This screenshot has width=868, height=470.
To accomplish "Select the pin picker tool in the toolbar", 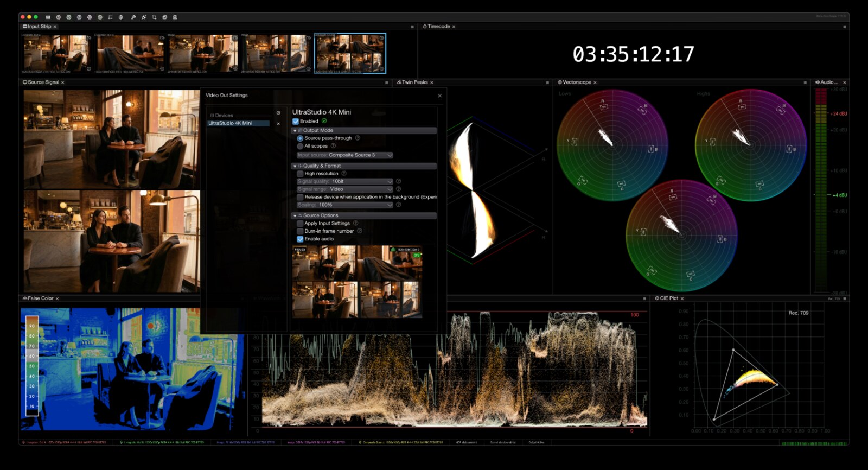I will click(x=144, y=17).
